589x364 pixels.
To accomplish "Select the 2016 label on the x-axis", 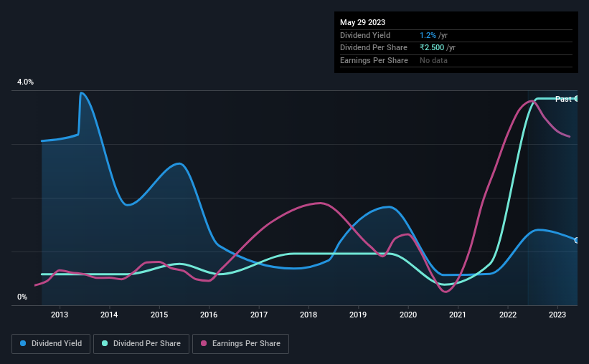I will point(209,315).
